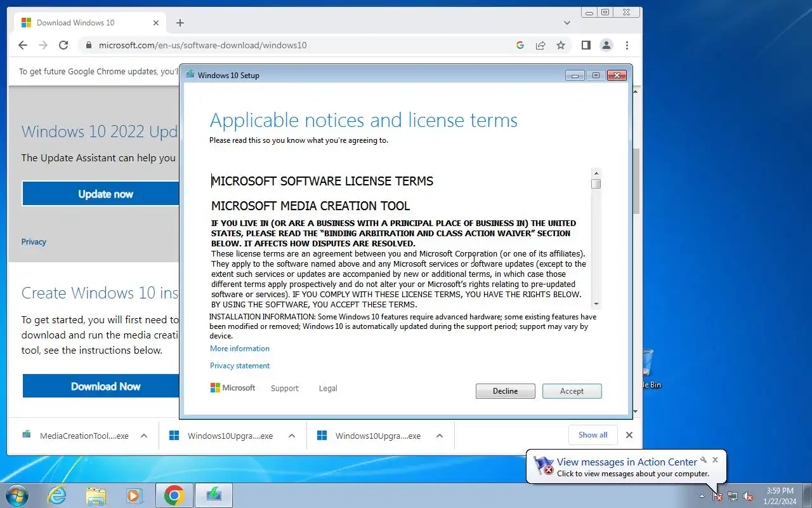Open a new Chrome tab
The height and width of the screenshot is (508, 812).
click(180, 23)
